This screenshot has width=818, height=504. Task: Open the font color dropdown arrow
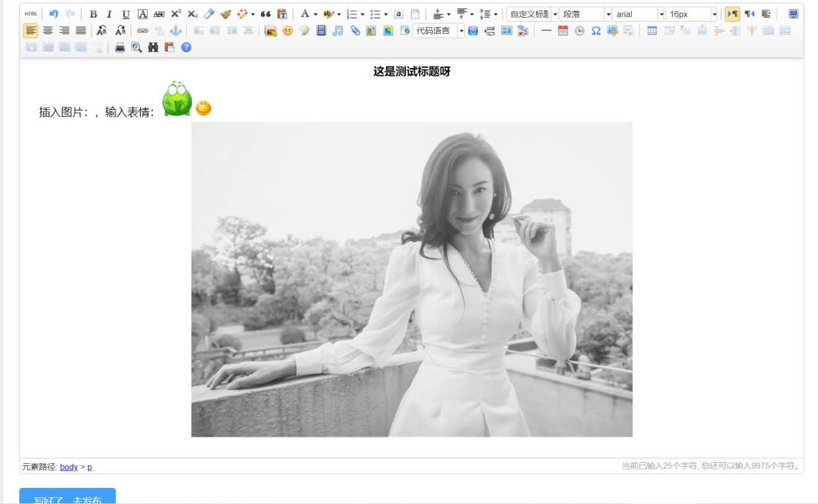click(x=315, y=14)
